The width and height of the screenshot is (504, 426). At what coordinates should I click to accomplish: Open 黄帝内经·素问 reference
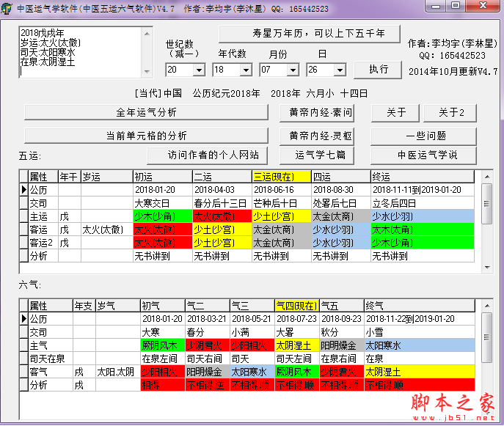coord(320,113)
